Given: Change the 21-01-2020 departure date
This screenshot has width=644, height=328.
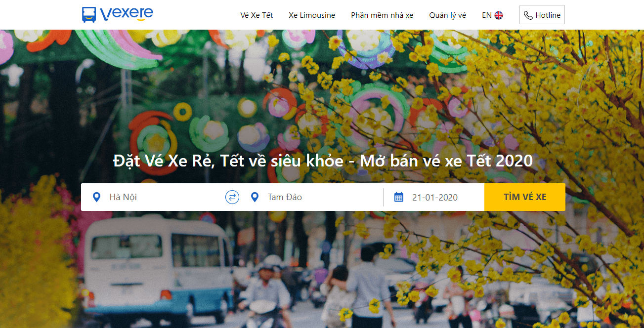Looking at the screenshot, I should click(434, 197).
